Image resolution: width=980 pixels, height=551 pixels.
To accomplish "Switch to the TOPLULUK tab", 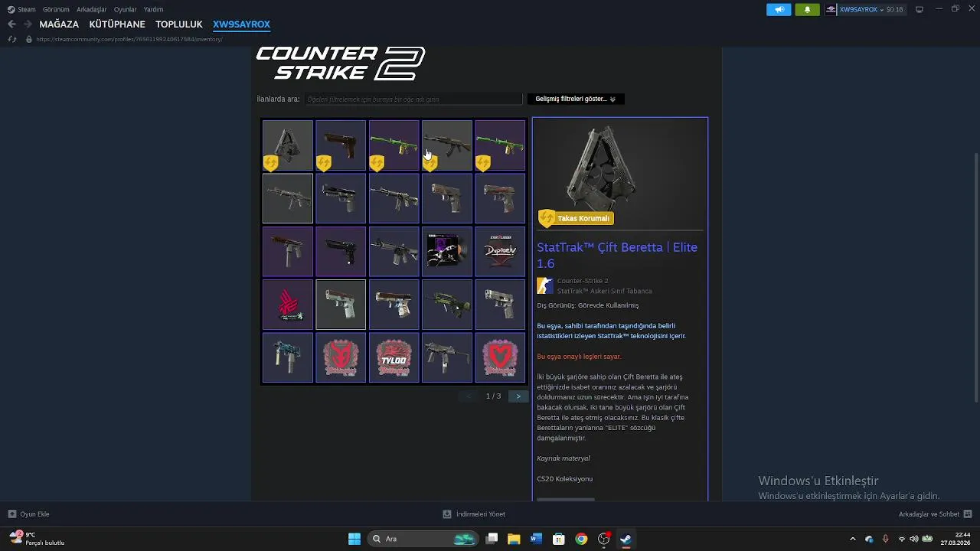I will coord(179,24).
